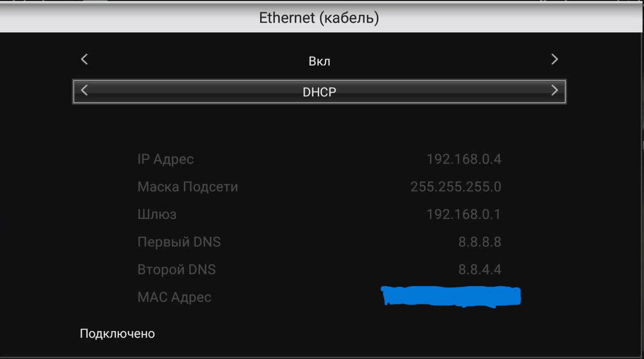Click the blue-redacted MAC address value
644x359 pixels.
click(x=451, y=296)
